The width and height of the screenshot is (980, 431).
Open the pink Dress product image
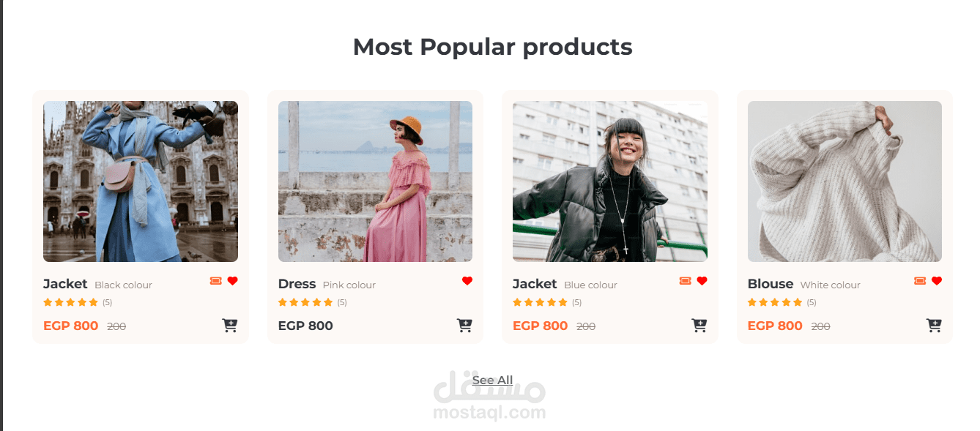tap(375, 181)
